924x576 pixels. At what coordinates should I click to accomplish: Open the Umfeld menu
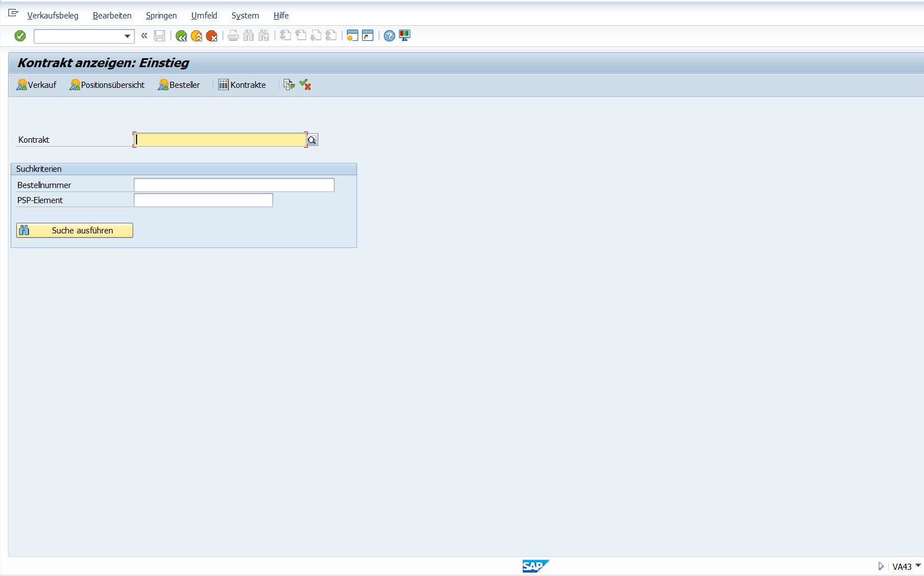204,16
